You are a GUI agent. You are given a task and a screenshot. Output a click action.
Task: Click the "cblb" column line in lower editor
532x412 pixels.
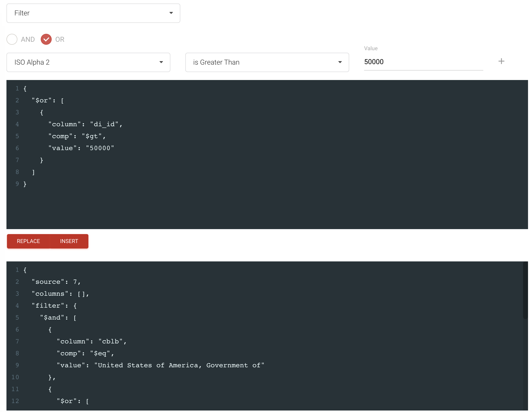(91, 341)
